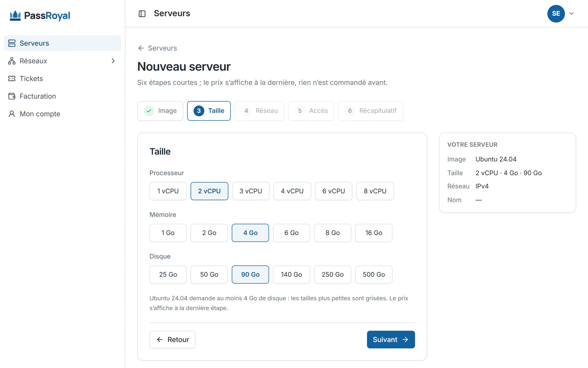The width and height of the screenshot is (588, 368).
Task: Continue with the Suivant button
Action: (x=391, y=340)
